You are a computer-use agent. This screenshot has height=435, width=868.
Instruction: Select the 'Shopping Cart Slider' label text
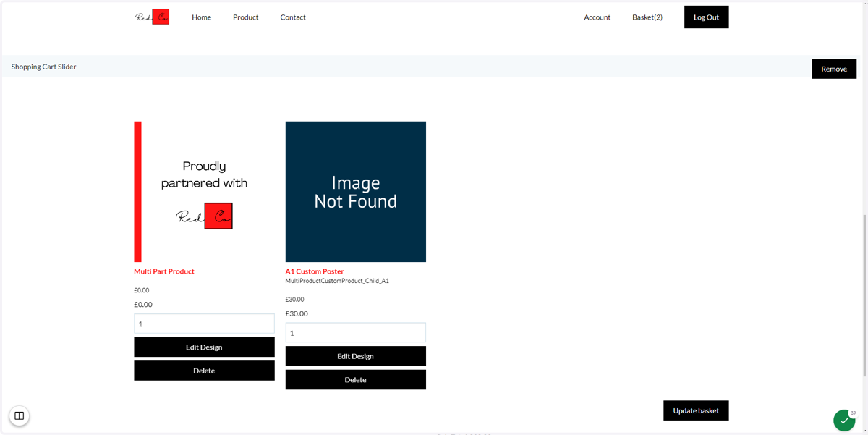coord(43,67)
